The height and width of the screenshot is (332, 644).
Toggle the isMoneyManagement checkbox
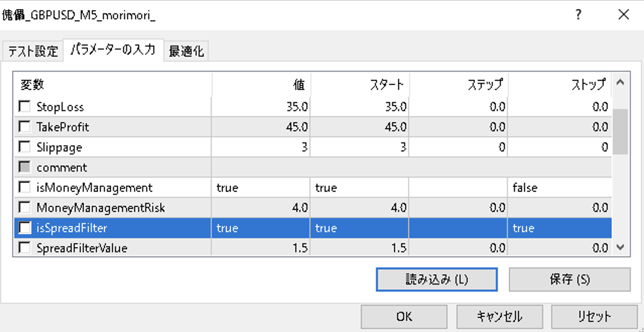coord(24,188)
